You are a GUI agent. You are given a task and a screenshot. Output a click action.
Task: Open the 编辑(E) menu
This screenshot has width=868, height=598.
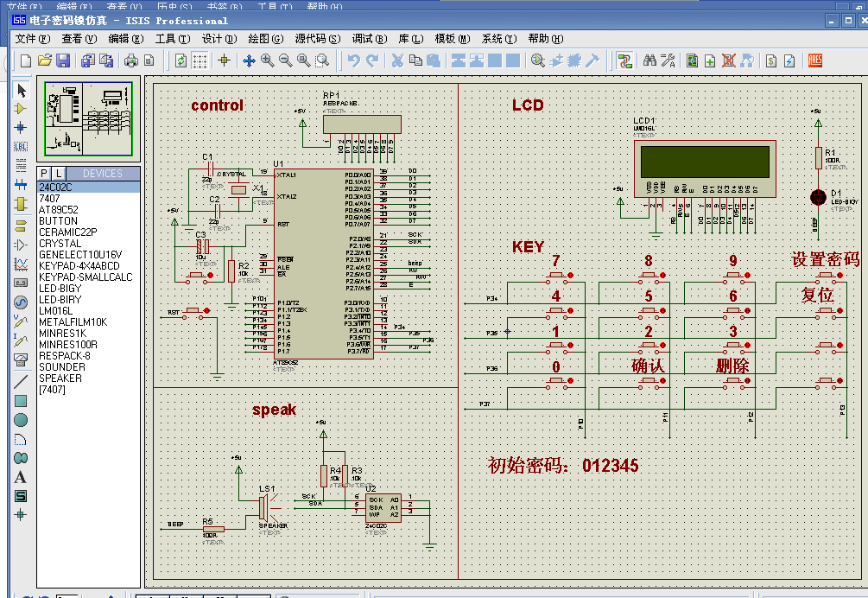pos(125,39)
